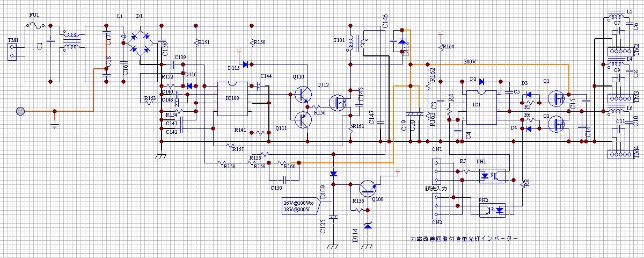Click the C125 capacitor symbol

(333, 217)
